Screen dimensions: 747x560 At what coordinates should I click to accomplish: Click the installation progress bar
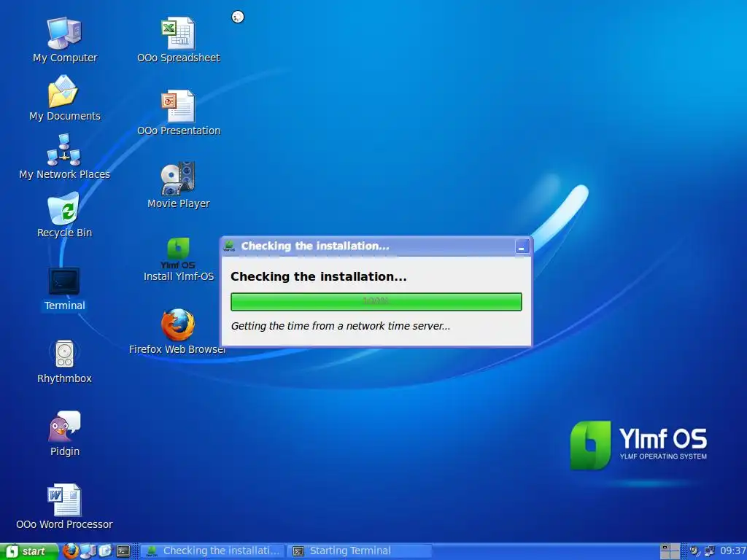click(x=376, y=301)
